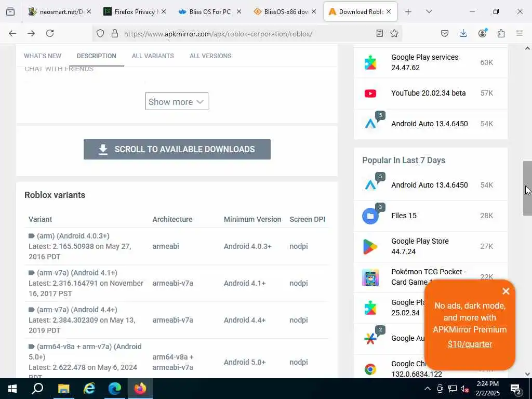The image size is (532, 399).
Task: Dismiss the APKMirror Premium popup
Action: pyautogui.click(x=506, y=291)
